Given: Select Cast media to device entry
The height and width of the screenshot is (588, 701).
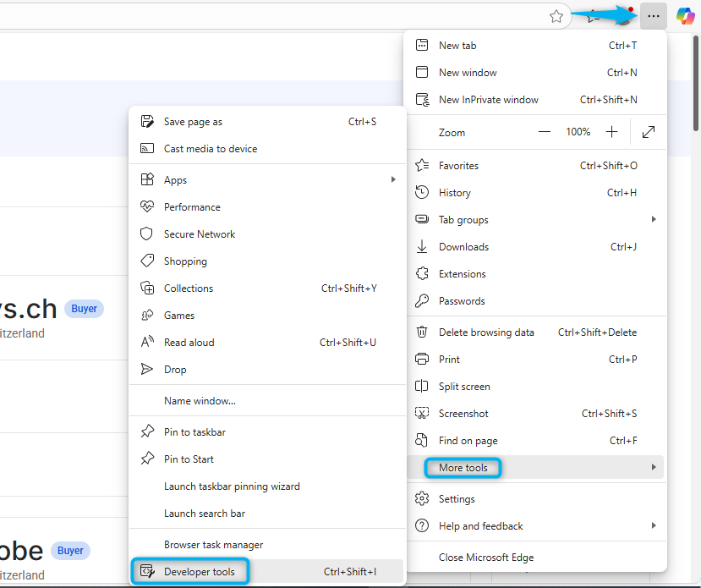Looking at the screenshot, I should pyautogui.click(x=268, y=148).
